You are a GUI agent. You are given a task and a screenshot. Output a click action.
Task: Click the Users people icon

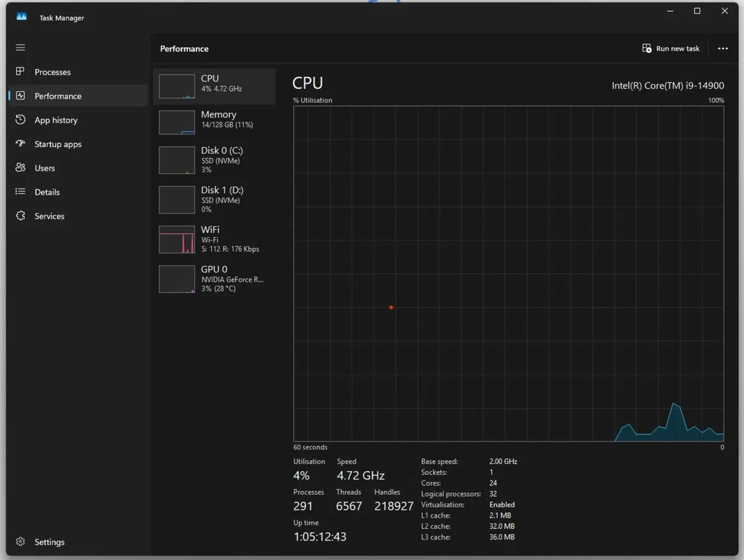[20, 168]
